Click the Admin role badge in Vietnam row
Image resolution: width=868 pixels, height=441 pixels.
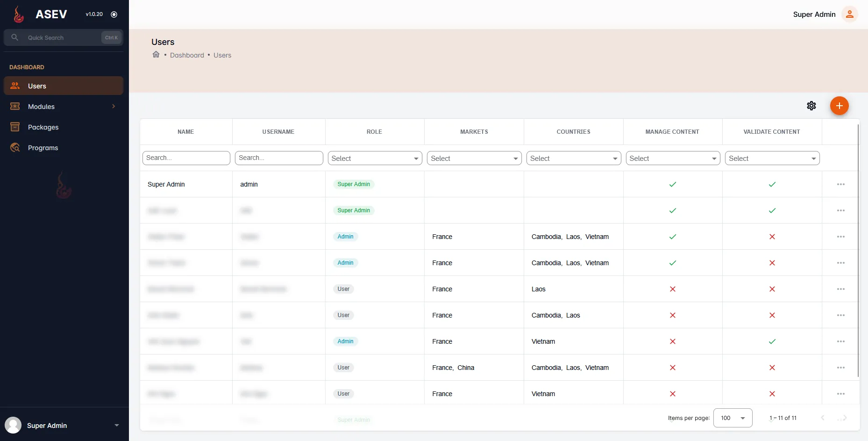point(346,341)
